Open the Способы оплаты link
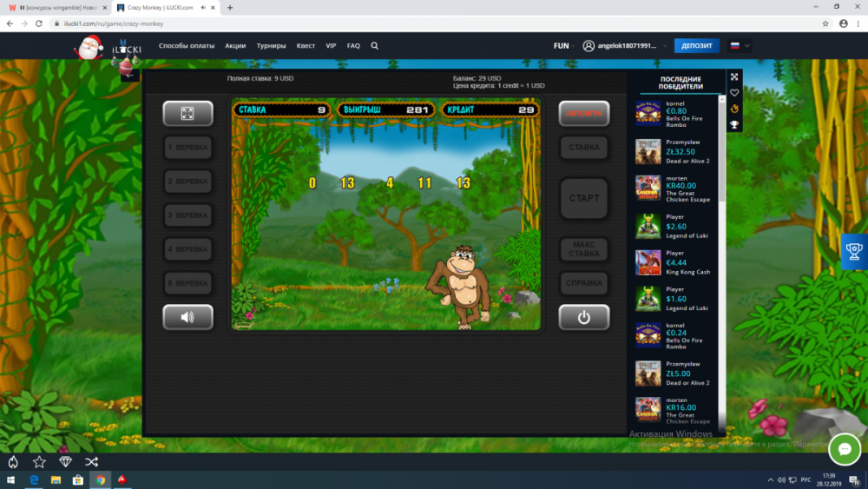The height and width of the screenshot is (489, 868). point(186,46)
